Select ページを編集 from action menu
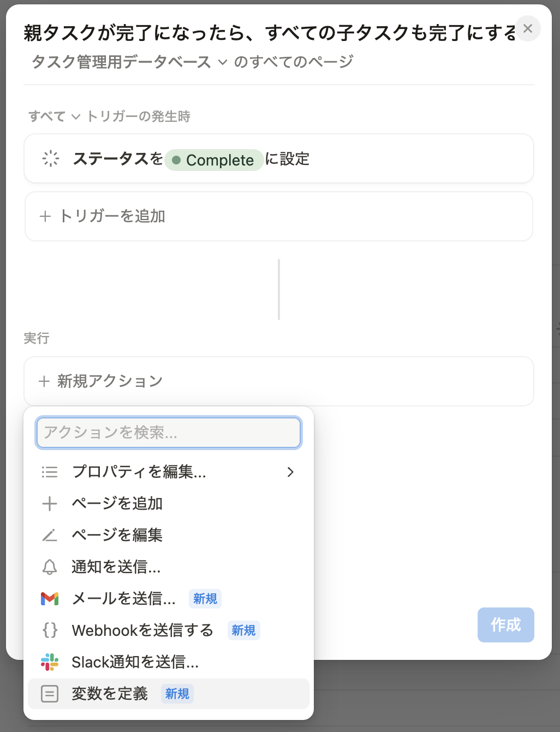This screenshot has height=732, width=560. [169, 535]
